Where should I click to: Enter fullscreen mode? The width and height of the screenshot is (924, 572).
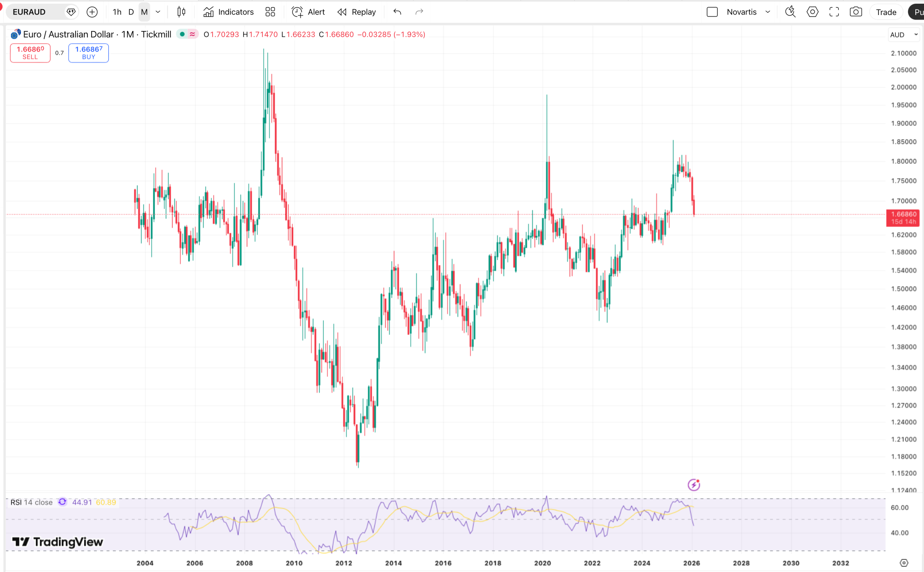point(834,12)
